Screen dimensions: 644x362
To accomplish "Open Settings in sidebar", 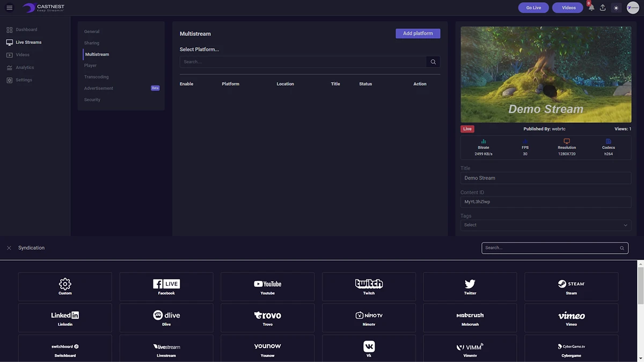I will click(19, 80).
